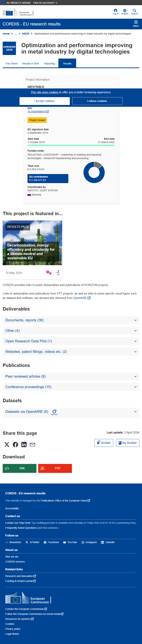The width and height of the screenshot is (142, 644).
Task: Click the footer Newsletter envelope icon
Action: point(7,542)
